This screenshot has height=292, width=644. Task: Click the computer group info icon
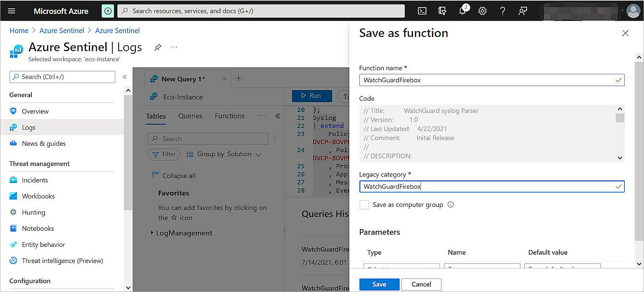tap(451, 205)
